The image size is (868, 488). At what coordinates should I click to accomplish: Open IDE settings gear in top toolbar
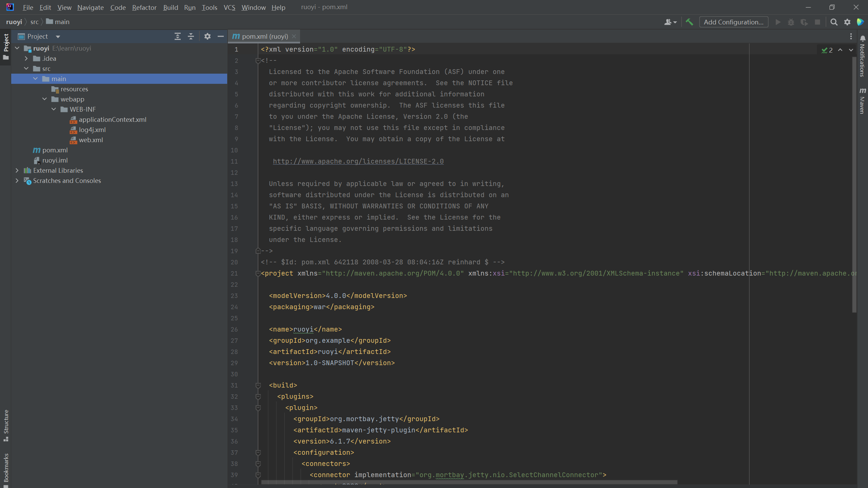tap(847, 22)
